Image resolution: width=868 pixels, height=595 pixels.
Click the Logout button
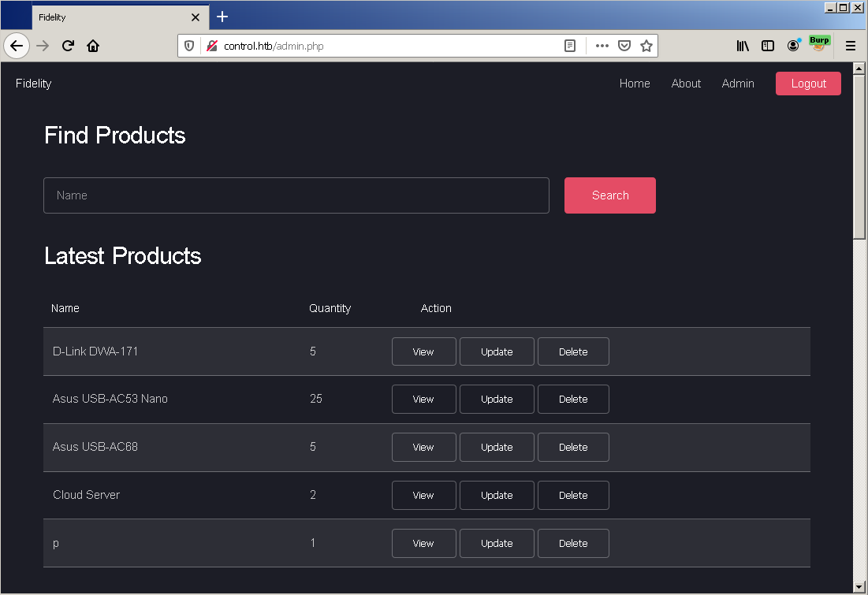808,84
